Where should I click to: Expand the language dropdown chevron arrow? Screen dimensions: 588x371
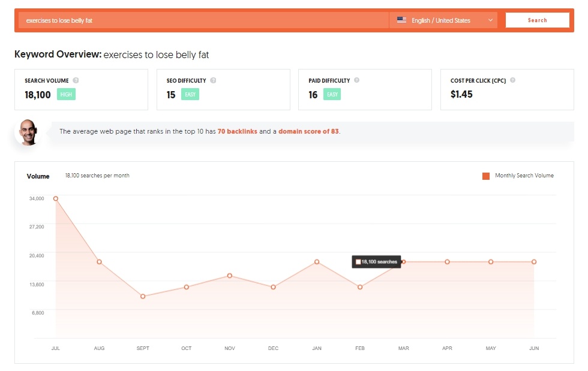click(x=490, y=20)
